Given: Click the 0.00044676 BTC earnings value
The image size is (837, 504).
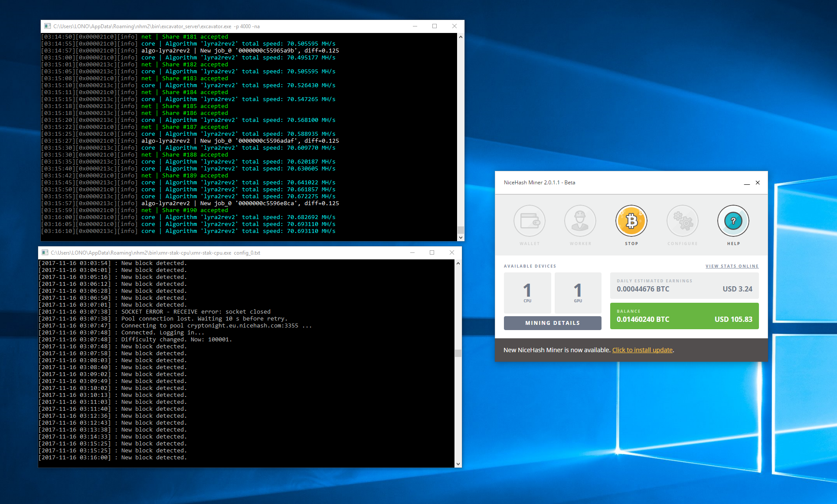Looking at the screenshot, I should [643, 289].
